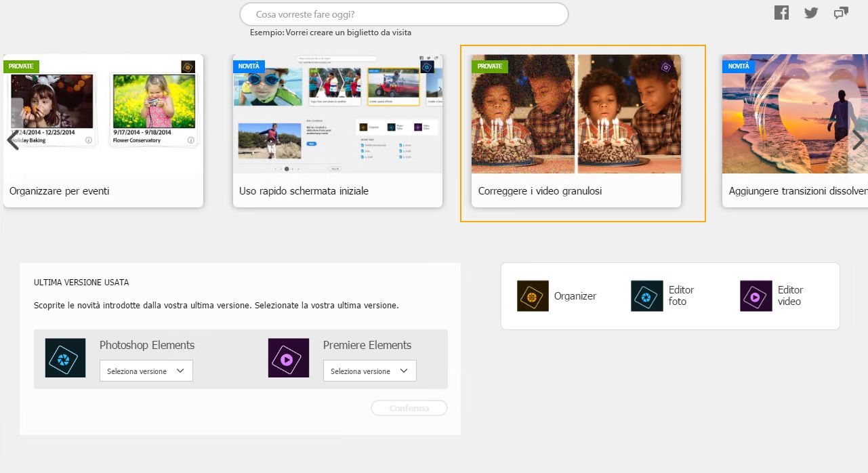Show previous cards with left carousel arrow
Screen dimensions: 868x473
(x=12, y=140)
